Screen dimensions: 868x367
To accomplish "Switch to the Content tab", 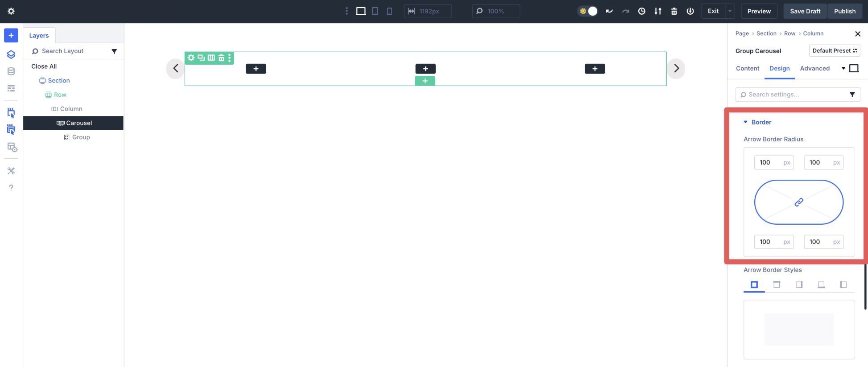I will pyautogui.click(x=748, y=68).
